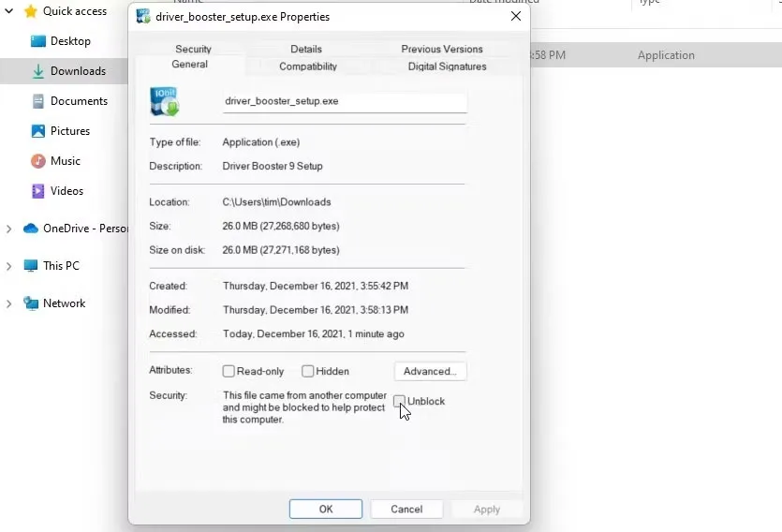The width and height of the screenshot is (782, 532).
Task: Click the IObit installer icon in General tab
Action: point(165,101)
